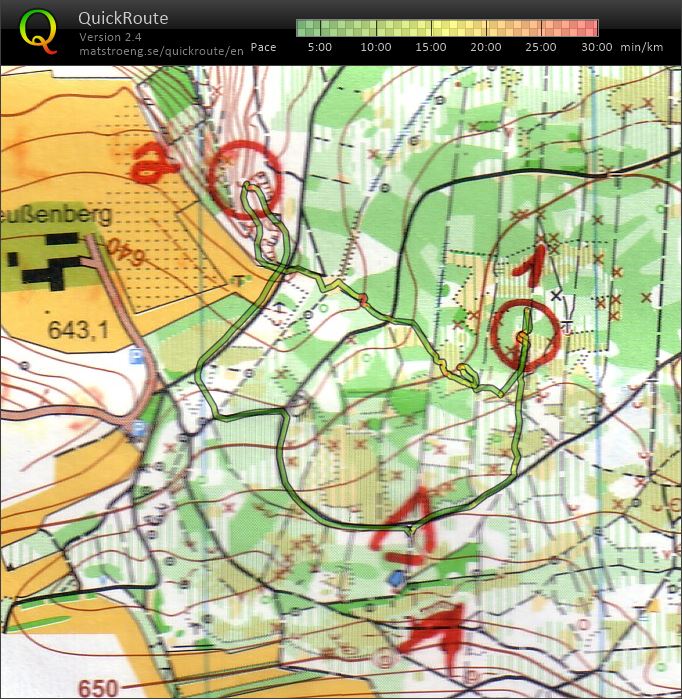Click the 650 contour label
This screenshot has width=682, height=699.
97,688
